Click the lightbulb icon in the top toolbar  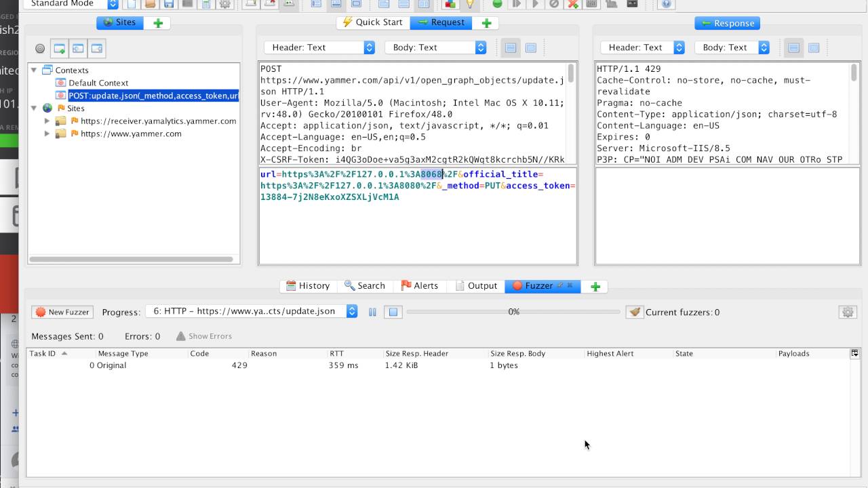coord(469,4)
